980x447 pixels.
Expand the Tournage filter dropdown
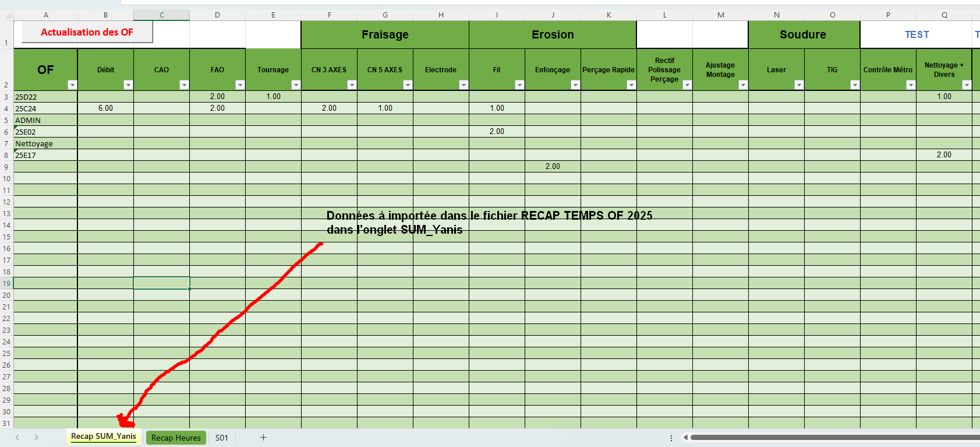(x=296, y=85)
